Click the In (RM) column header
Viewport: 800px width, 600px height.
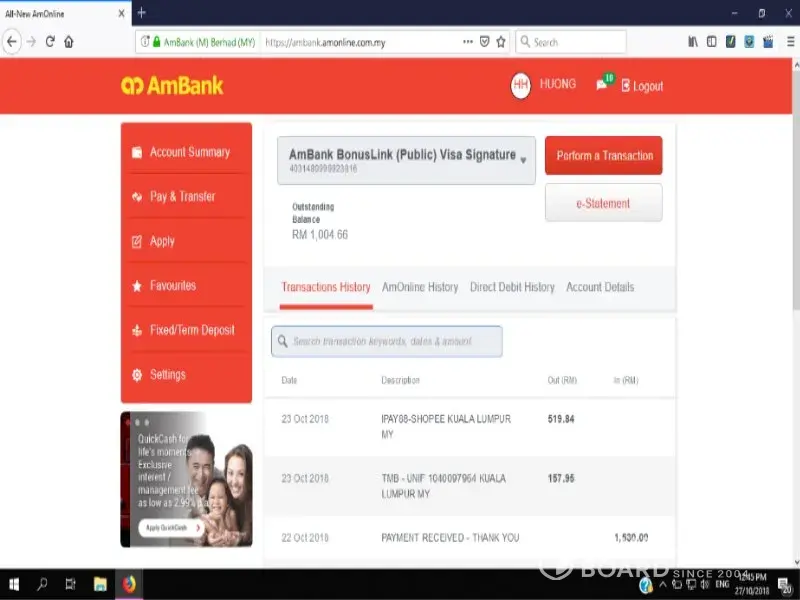pos(626,380)
